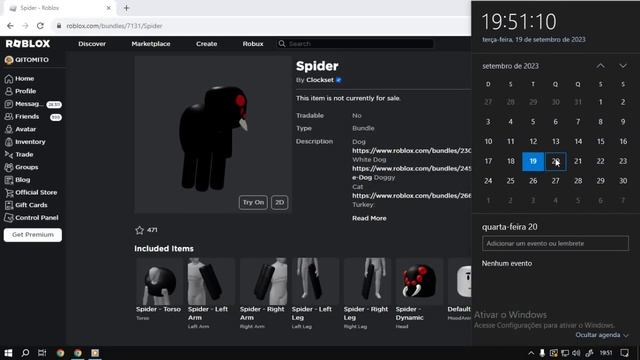The height and width of the screenshot is (360, 640).
Task: Click the browser address bar
Action: point(261,26)
